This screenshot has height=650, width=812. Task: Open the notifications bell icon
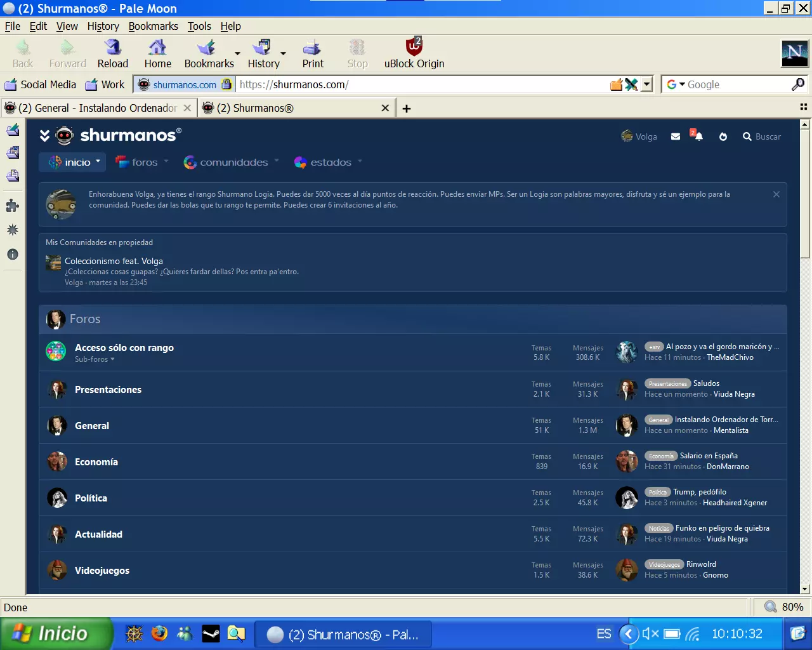pos(697,136)
